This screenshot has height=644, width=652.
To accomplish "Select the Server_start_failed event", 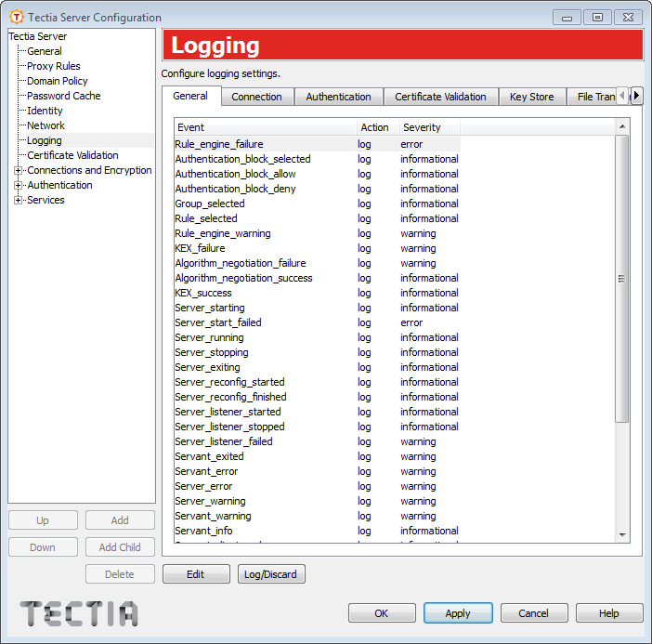I will (x=318, y=322).
